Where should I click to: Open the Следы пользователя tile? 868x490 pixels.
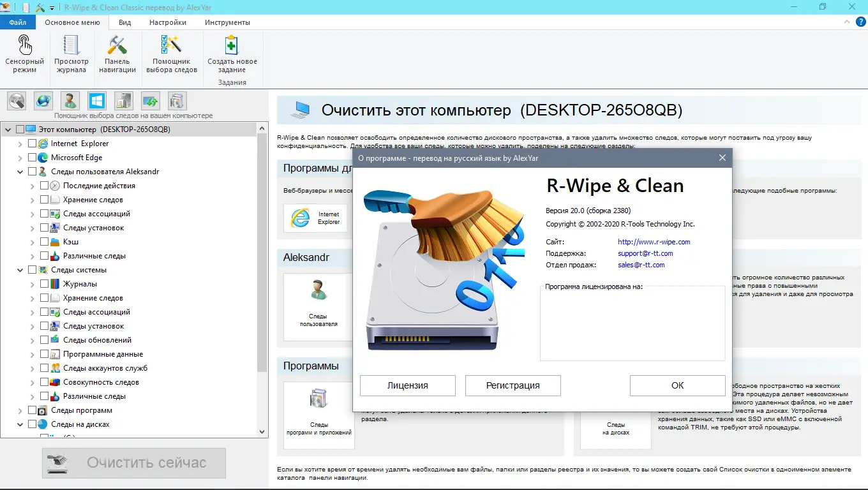318,307
